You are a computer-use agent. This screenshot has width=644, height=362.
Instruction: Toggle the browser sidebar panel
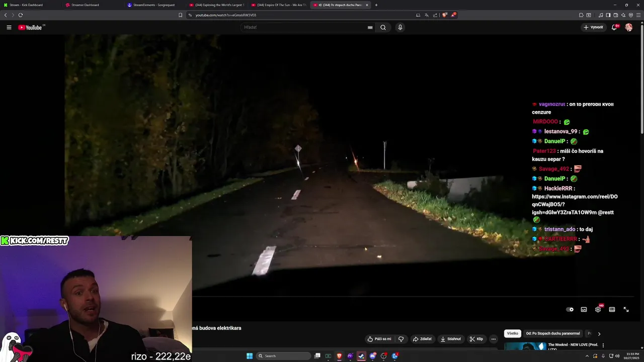(x=608, y=15)
